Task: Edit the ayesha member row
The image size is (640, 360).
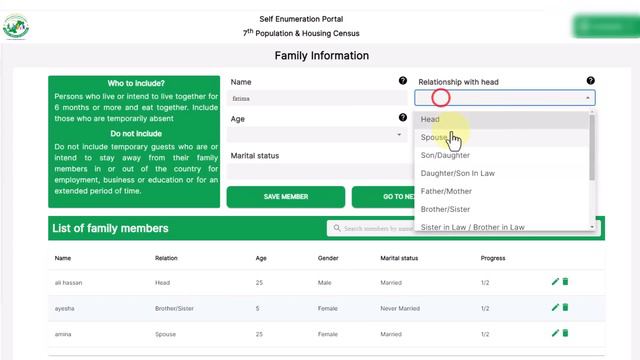Action: pyautogui.click(x=555, y=307)
